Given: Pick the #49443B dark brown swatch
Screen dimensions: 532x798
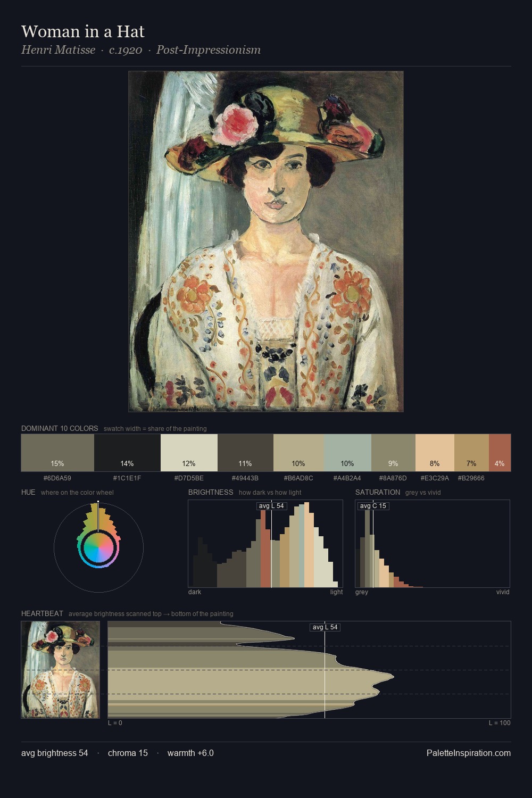Looking at the screenshot, I should click(245, 453).
